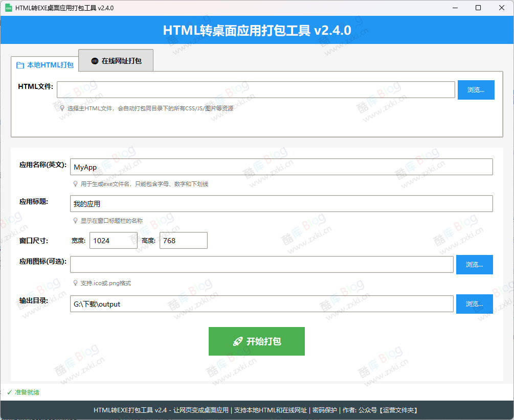
Task: Click the rocket icon inside 开始打包 button
Action: [237, 341]
